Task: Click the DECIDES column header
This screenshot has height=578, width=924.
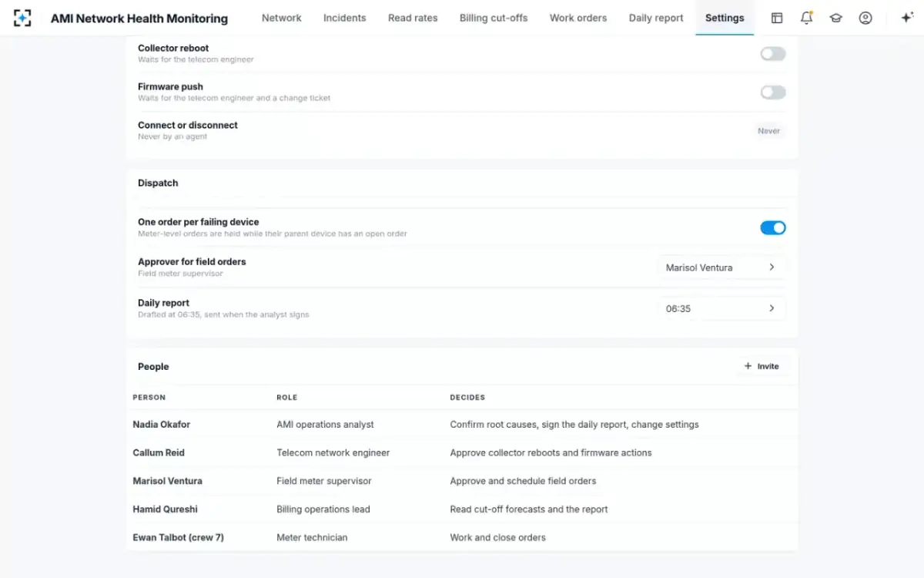Action: pyautogui.click(x=467, y=398)
